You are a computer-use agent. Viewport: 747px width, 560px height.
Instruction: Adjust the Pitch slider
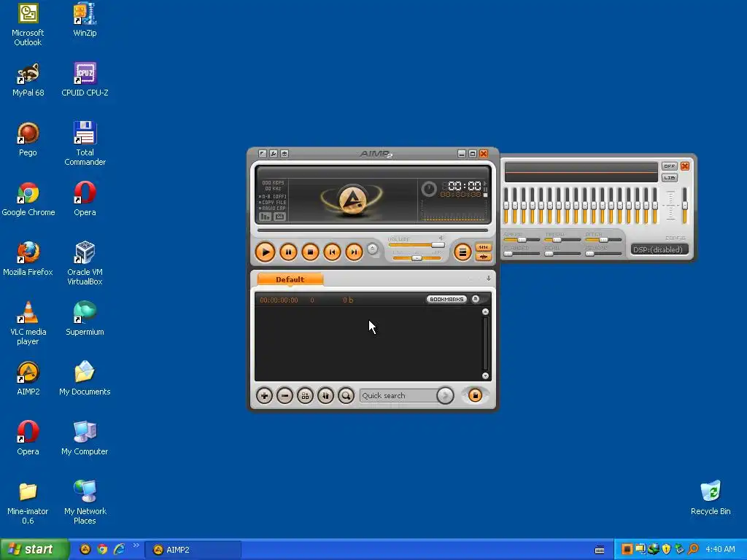603,240
